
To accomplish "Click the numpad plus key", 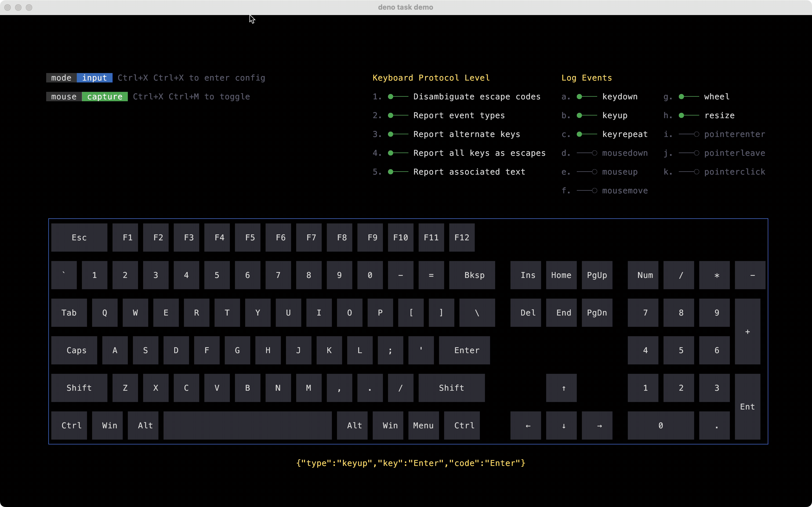I will coord(748,331).
